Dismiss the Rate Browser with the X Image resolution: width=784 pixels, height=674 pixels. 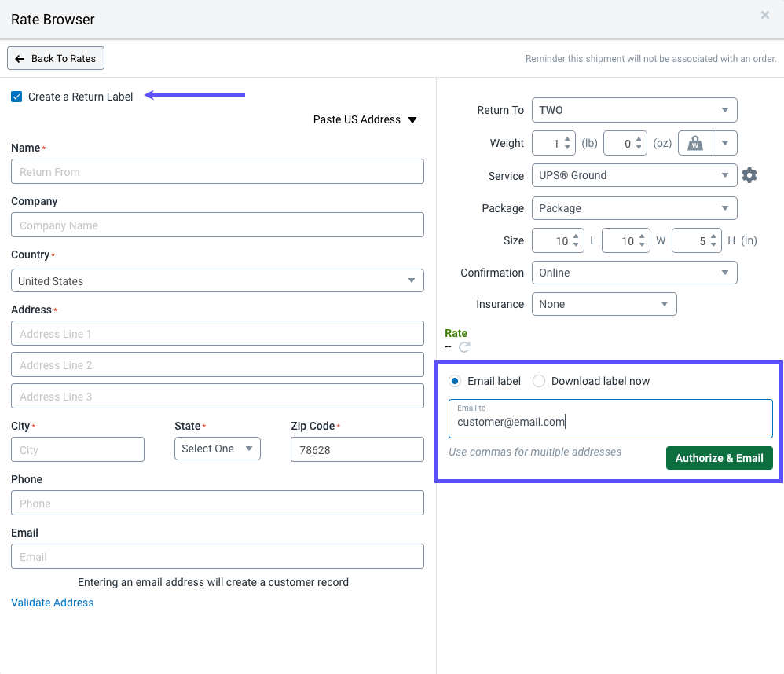[765, 15]
